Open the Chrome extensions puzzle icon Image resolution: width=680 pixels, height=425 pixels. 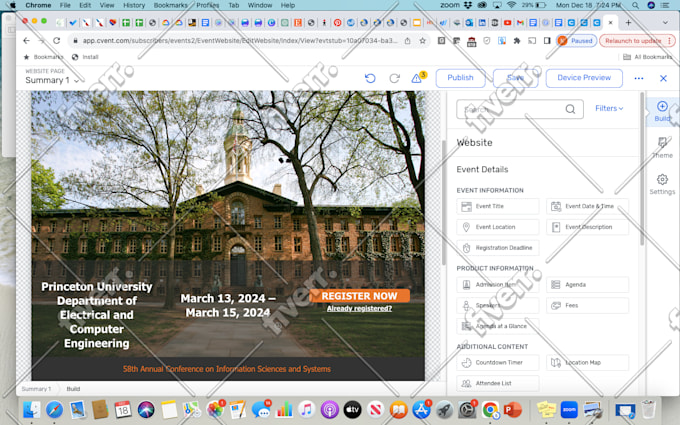pyautogui.click(x=517, y=41)
